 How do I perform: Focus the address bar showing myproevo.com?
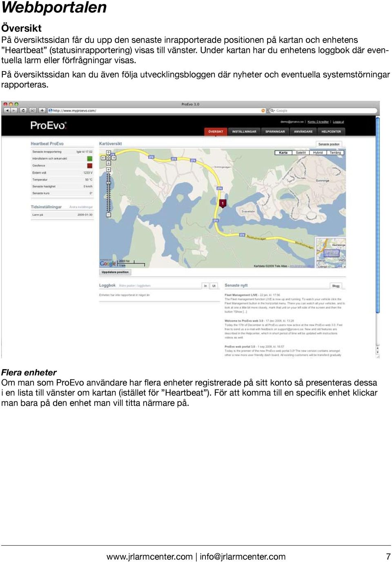click(157, 110)
